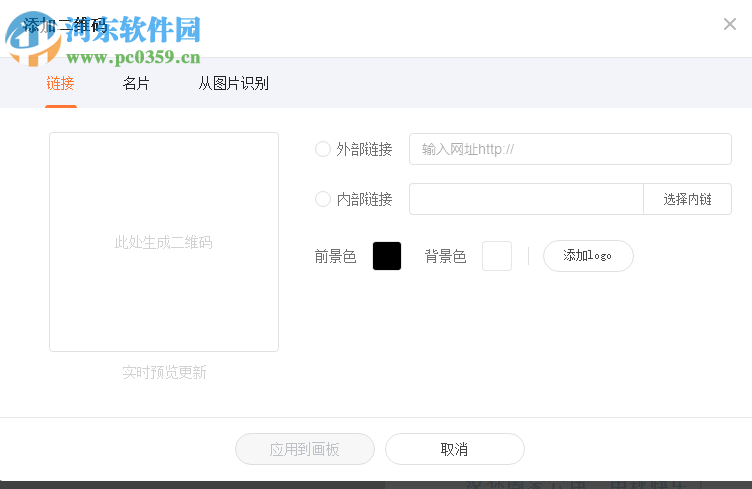
Task: Click the 选择内链 button
Action: [x=687, y=199]
